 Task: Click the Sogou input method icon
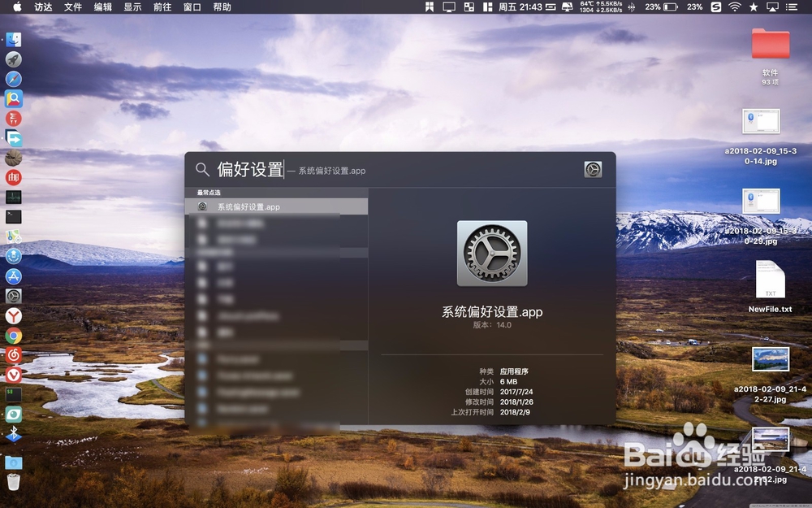click(715, 7)
